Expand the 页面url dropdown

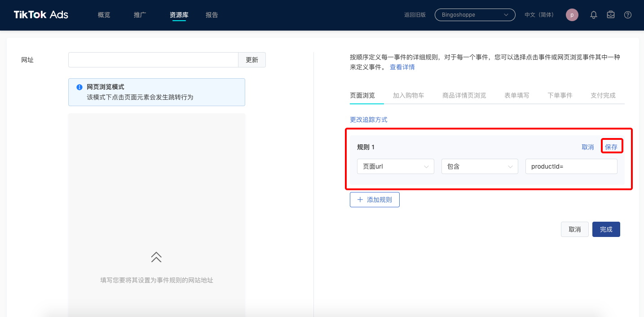395,166
